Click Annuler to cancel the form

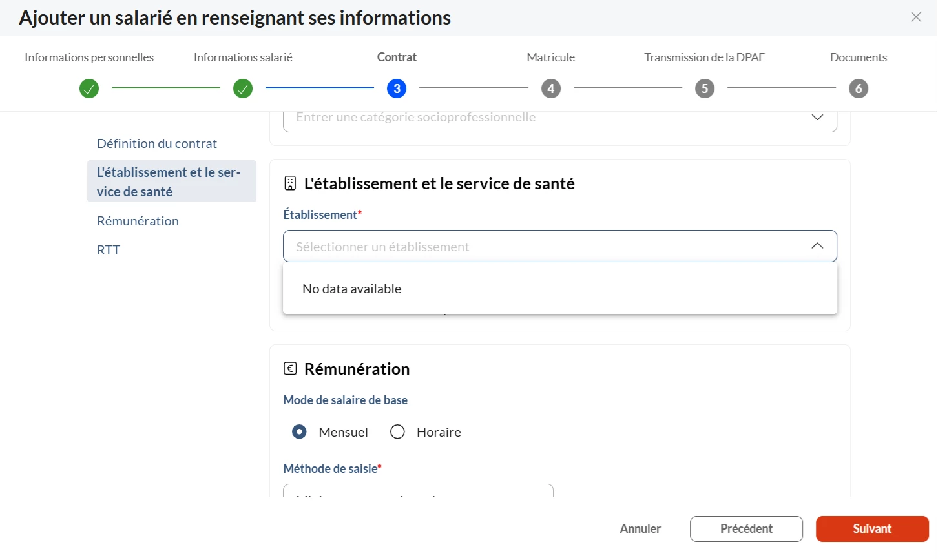click(640, 529)
